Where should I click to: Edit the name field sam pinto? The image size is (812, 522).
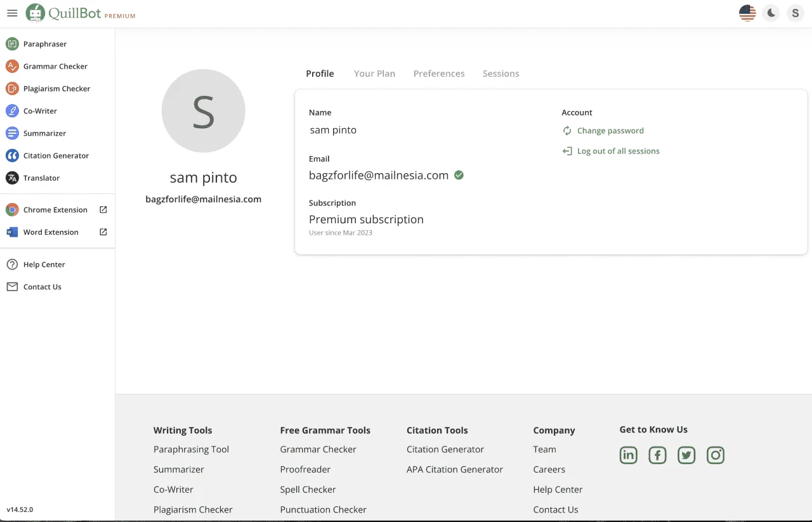(333, 130)
